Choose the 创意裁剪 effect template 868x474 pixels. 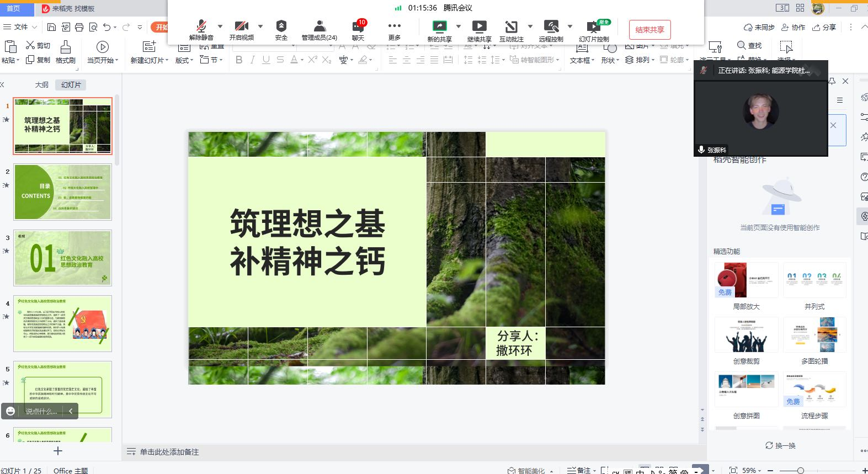(x=747, y=340)
